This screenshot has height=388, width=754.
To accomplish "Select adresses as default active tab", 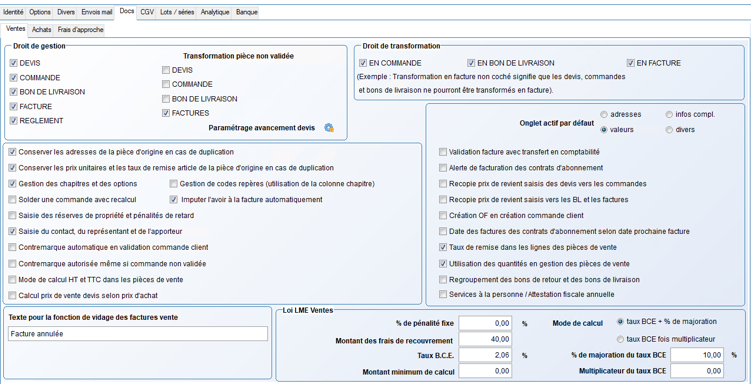I will pos(604,114).
